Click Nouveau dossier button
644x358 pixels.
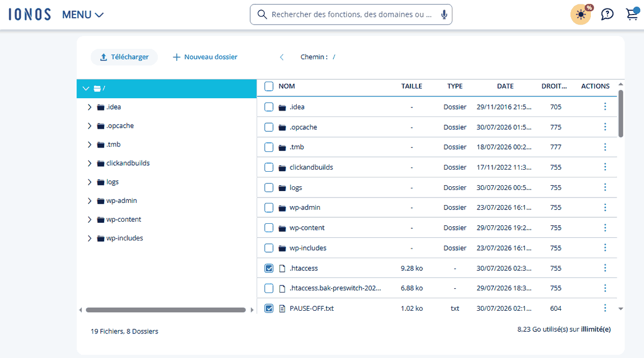pyautogui.click(x=205, y=57)
